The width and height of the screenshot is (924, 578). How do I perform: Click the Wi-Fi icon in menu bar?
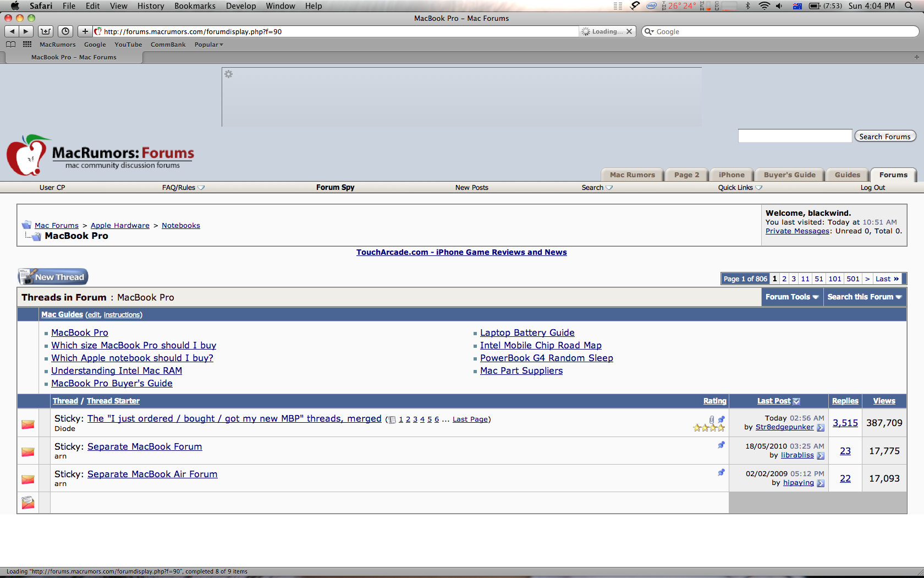point(764,6)
